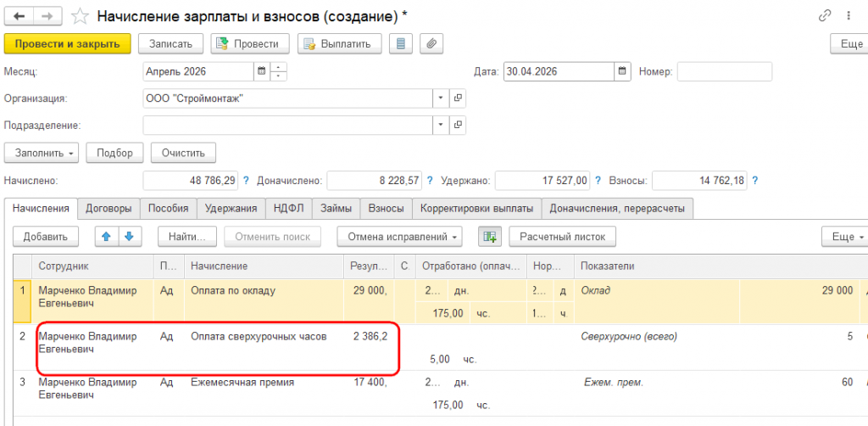
Task: Click the Показатели column header
Action: (721, 266)
